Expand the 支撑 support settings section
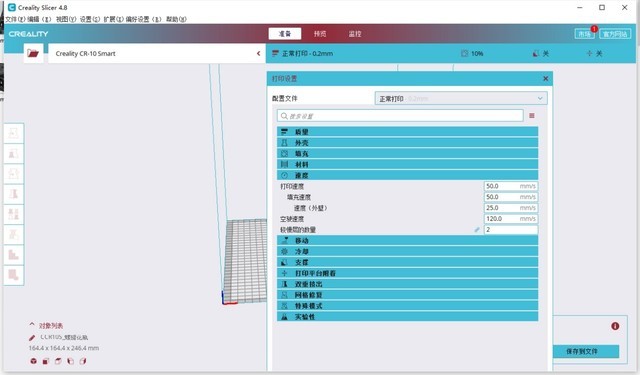Screen dimensions: 640x375 [407, 262]
